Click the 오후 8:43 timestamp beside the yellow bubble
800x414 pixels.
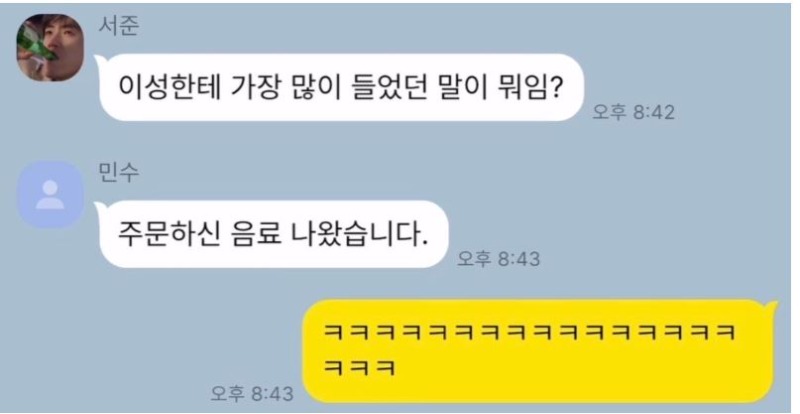(252, 393)
